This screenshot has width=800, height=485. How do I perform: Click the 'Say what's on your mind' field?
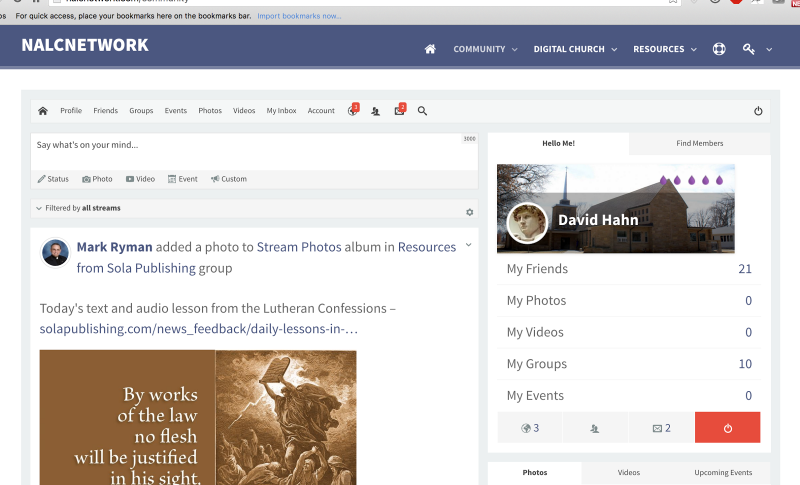coord(245,146)
